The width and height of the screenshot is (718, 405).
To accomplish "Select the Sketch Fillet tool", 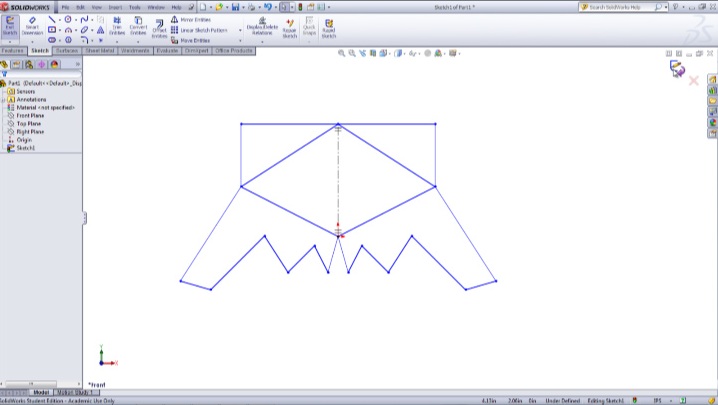I will [x=84, y=40].
